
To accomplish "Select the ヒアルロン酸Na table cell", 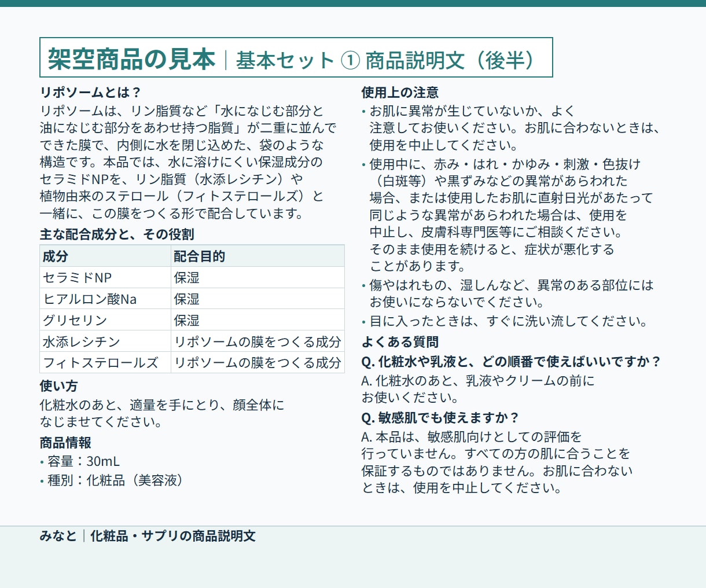I will point(105,299).
